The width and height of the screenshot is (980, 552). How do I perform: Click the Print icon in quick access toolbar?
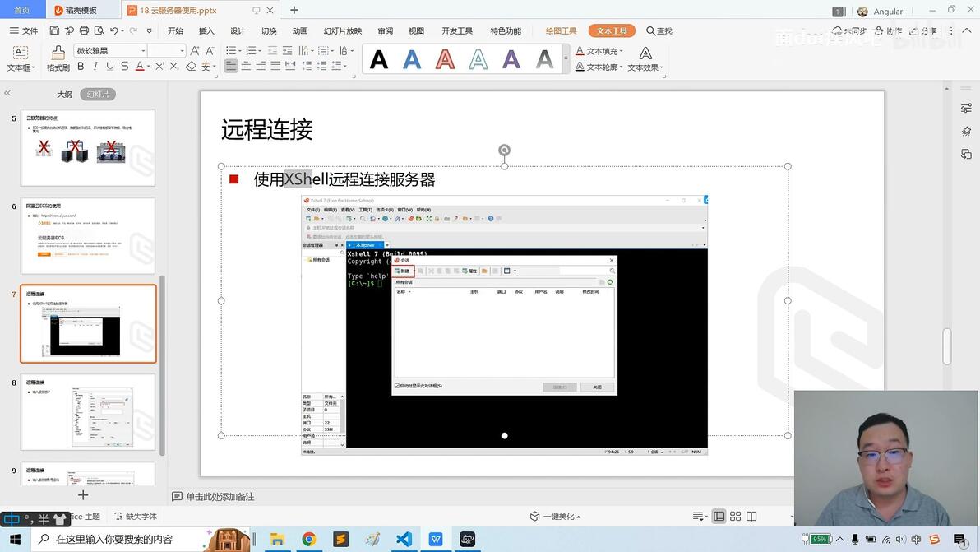(84, 30)
